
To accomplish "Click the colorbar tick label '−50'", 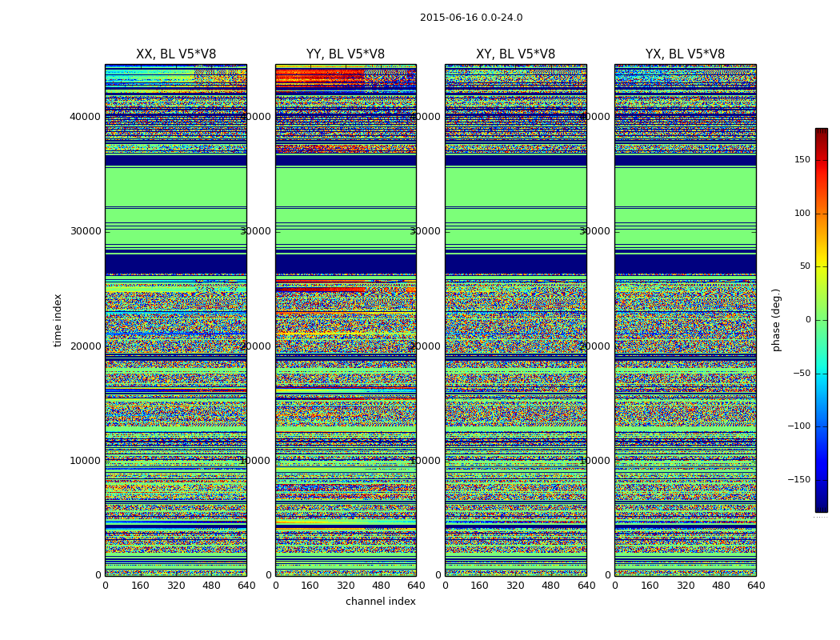I will (802, 374).
